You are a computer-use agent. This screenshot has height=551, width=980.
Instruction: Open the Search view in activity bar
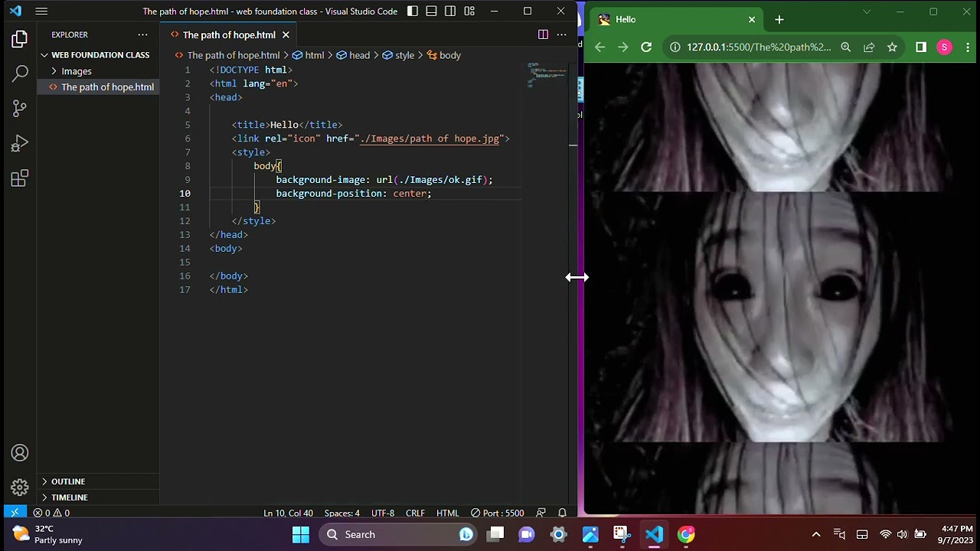pyautogui.click(x=20, y=73)
